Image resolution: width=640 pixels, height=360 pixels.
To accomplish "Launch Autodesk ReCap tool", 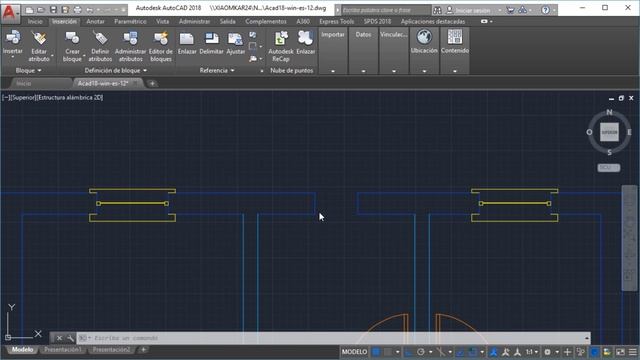I will [281, 46].
